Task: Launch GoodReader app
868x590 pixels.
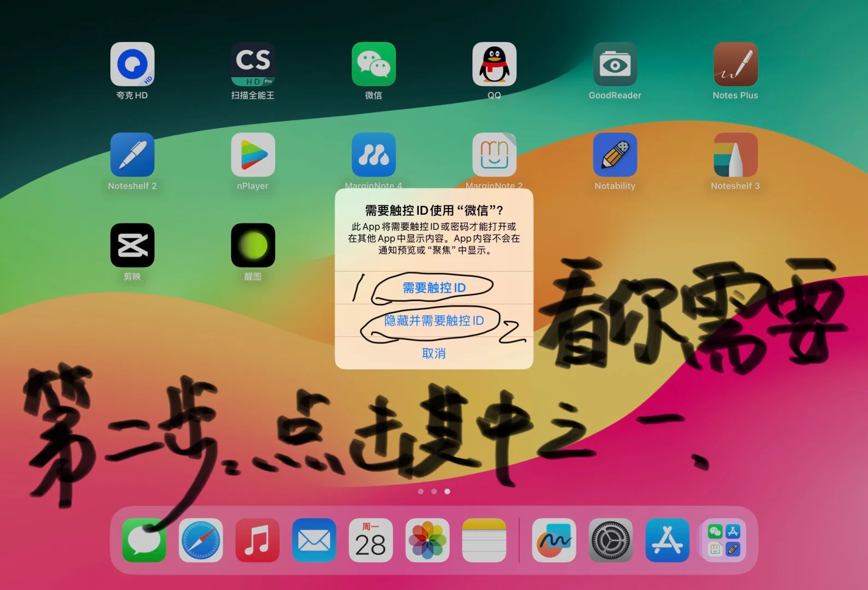Action: tap(615, 64)
